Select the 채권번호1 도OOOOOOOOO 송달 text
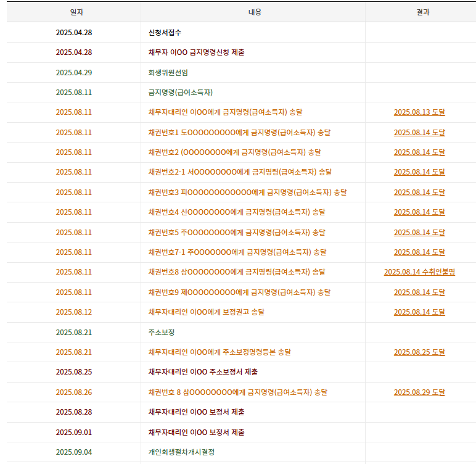This screenshot has width=476, height=464. click(239, 133)
